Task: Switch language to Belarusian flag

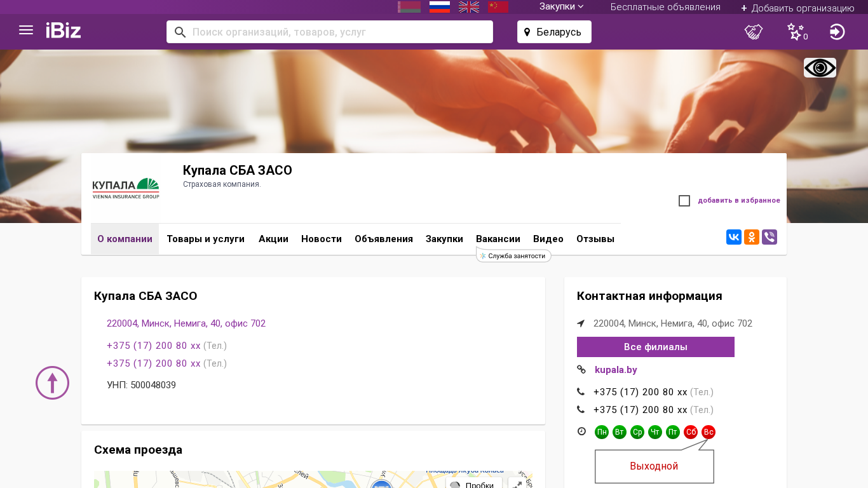Action: [x=409, y=7]
